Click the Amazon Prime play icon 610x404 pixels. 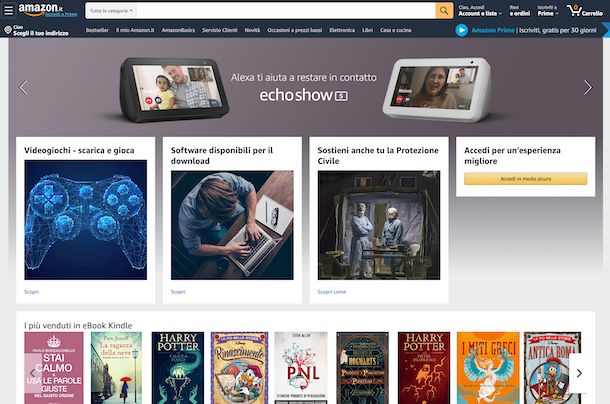461,30
